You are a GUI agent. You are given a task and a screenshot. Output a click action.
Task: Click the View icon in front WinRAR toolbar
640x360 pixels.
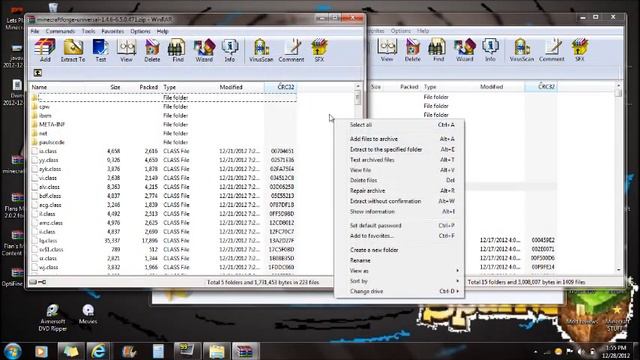coord(126,50)
